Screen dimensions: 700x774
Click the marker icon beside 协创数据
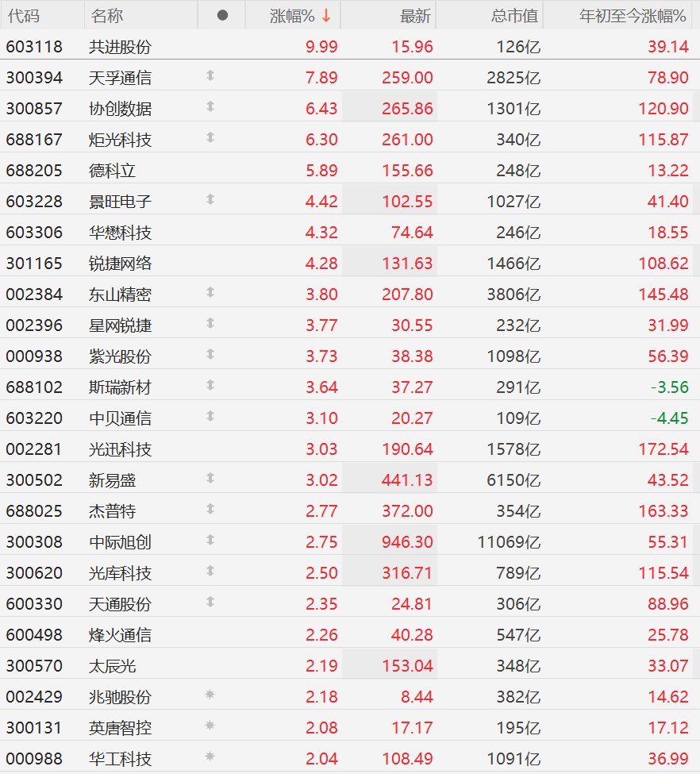[x=210, y=106]
